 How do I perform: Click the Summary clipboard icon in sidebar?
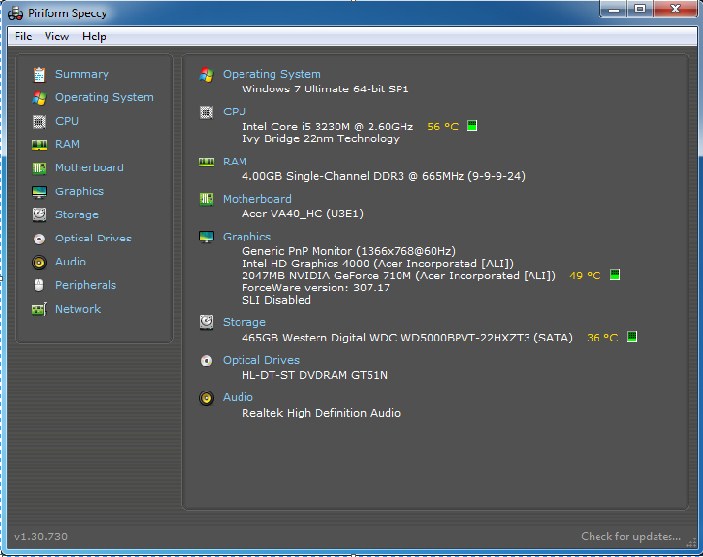click(x=39, y=74)
